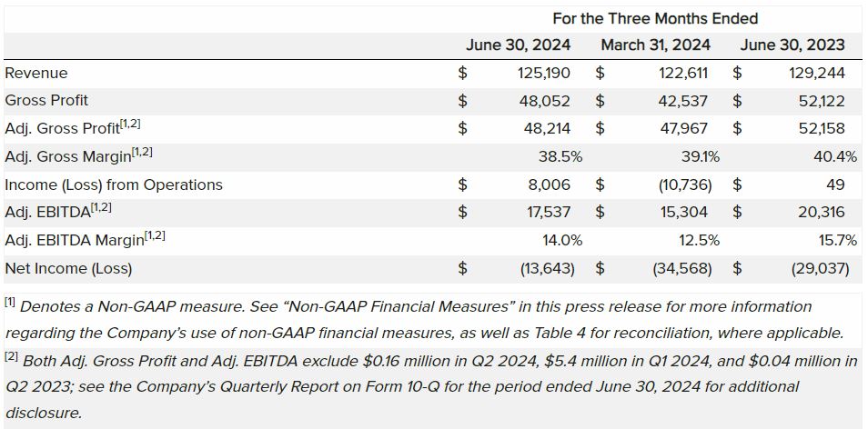Click the adjusted gross profit value 52,158
Screen dimensions: 868x429
pos(822,128)
